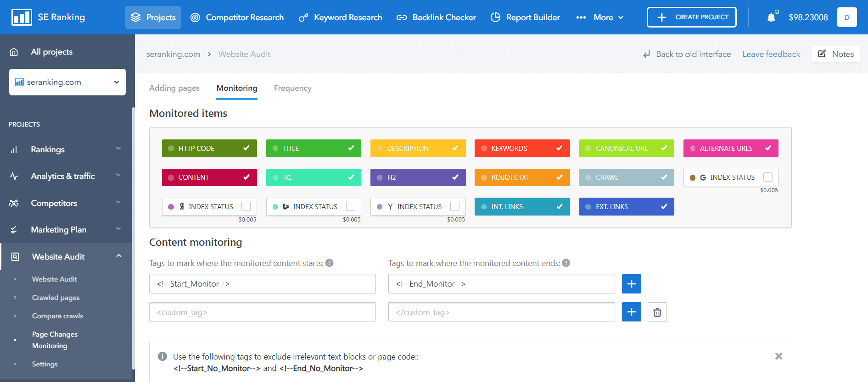Image resolution: width=868 pixels, height=382 pixels.
Task: Enable Google INDEX STATUS checkbox
Action: pyautogui.click(x=768, y=177)
